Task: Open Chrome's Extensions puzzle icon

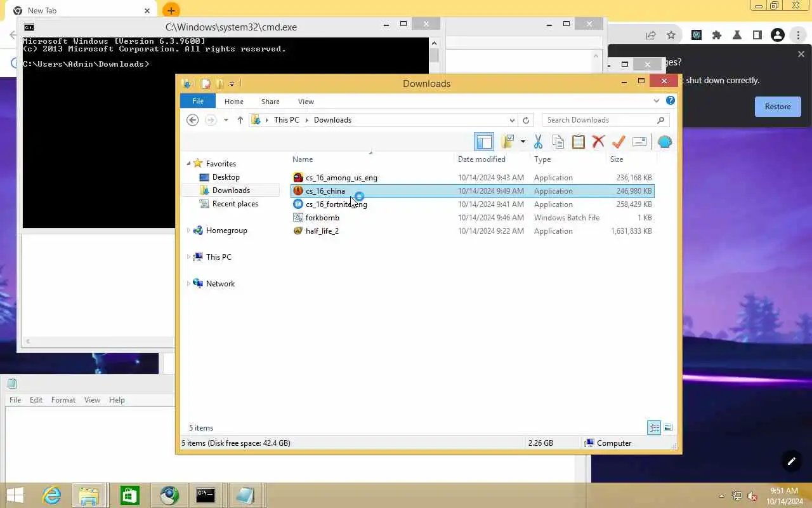Action: (x=717, y=36)
